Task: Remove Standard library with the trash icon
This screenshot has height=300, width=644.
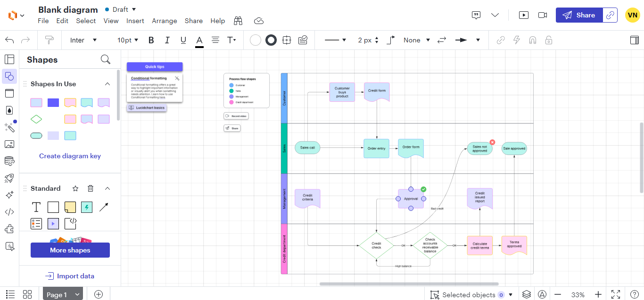Action: (x=91, y=188)
